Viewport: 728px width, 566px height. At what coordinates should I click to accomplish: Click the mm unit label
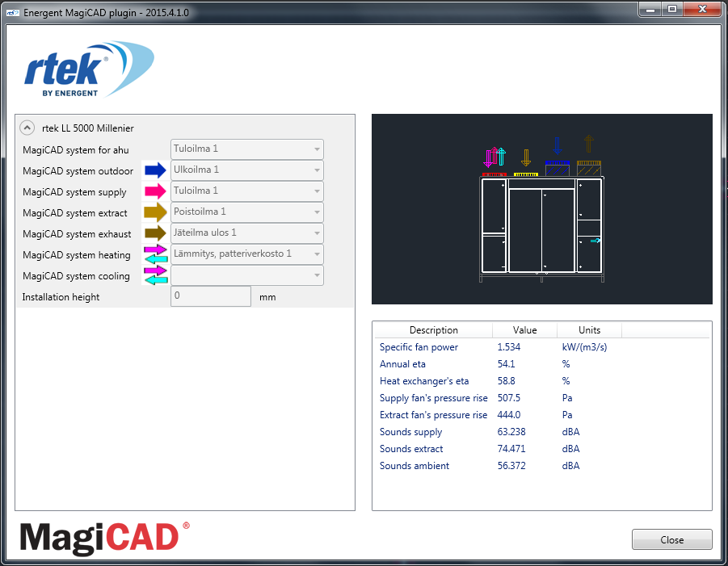pos(267,297)
